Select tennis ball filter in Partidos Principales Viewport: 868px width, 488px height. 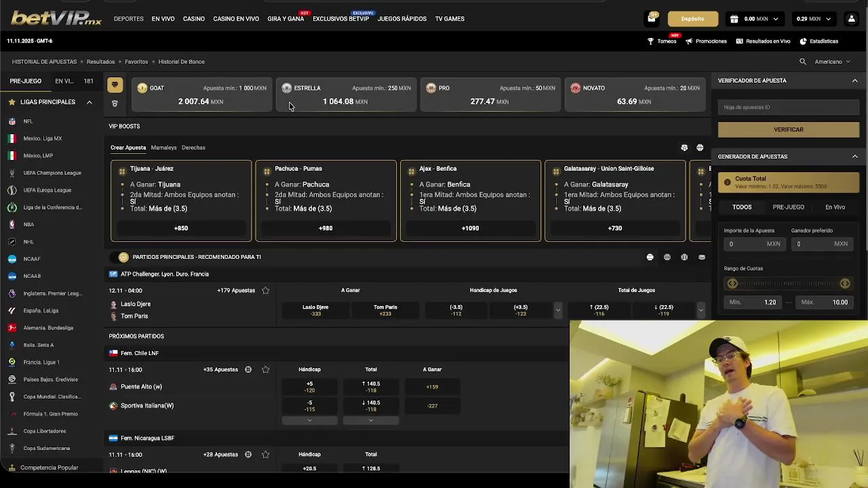650,258
